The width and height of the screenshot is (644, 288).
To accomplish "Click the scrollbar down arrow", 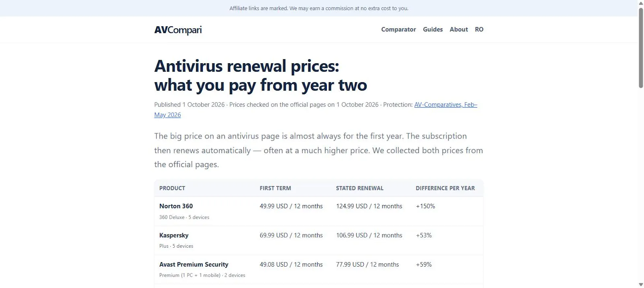I will 641,285.
